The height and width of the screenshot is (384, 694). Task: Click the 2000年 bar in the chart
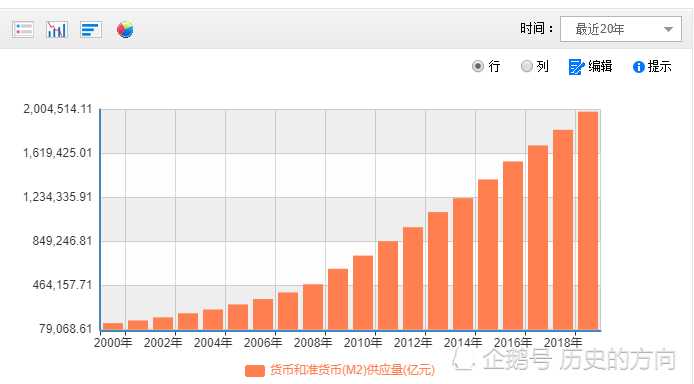point(113,326)
